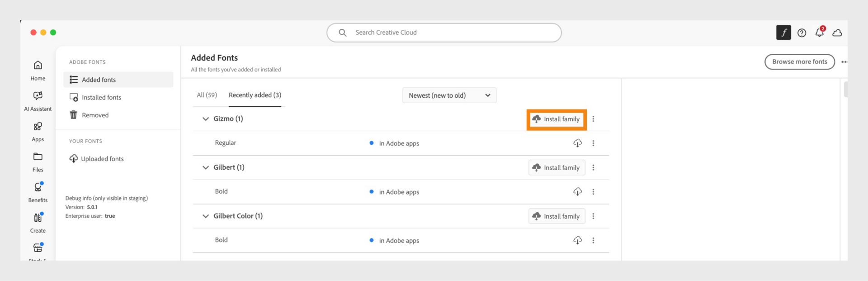Select the Recently added (3) tab
The image size is (868, 281).
[255, 95]
